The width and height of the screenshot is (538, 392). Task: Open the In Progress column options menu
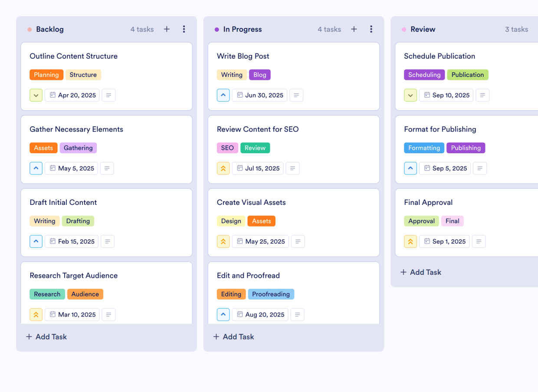point(371,29)
